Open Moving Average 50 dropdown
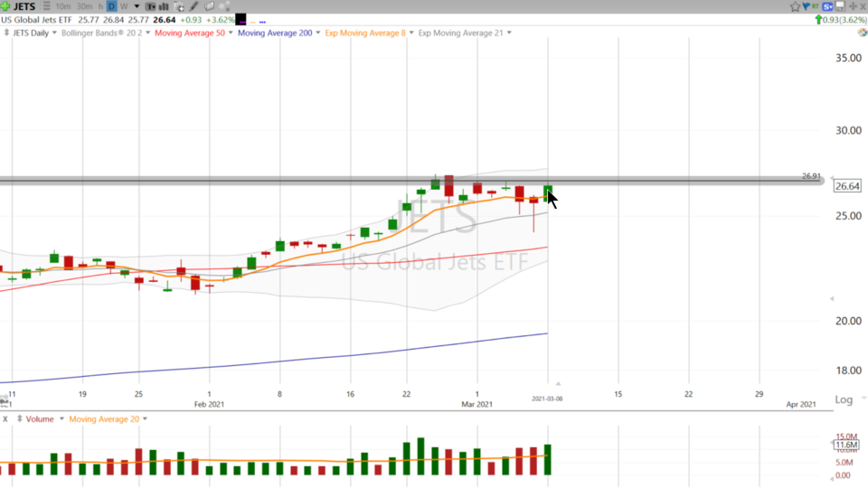868x488 pixels. 231,33
